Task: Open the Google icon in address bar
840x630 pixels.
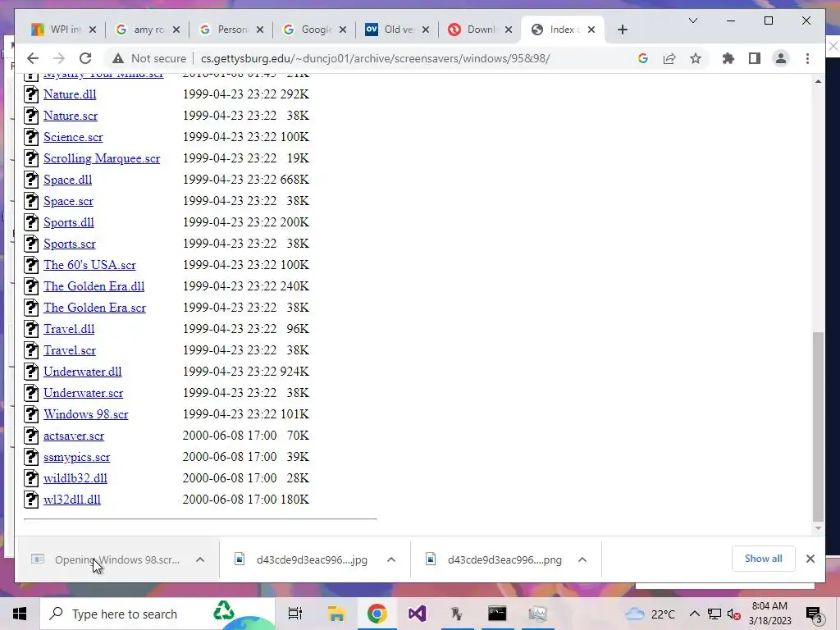Action: (643, 58)
